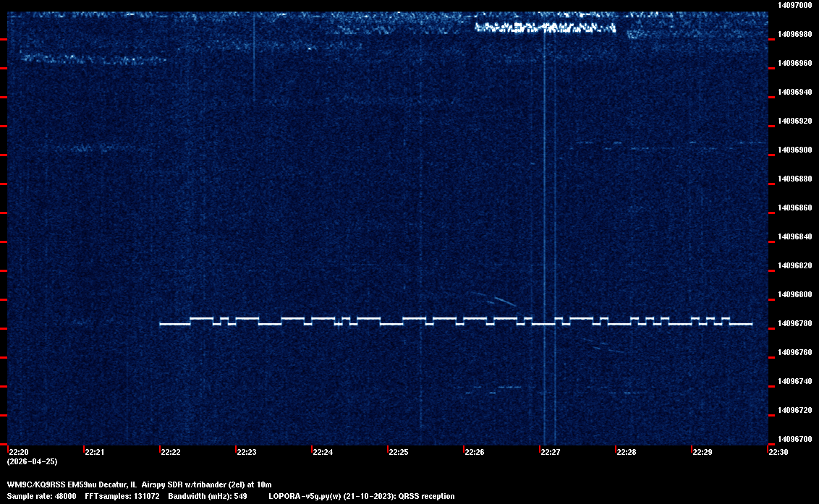Click the 22:28 time label
This screenshot has height=504, width=819.
[627, 452]
